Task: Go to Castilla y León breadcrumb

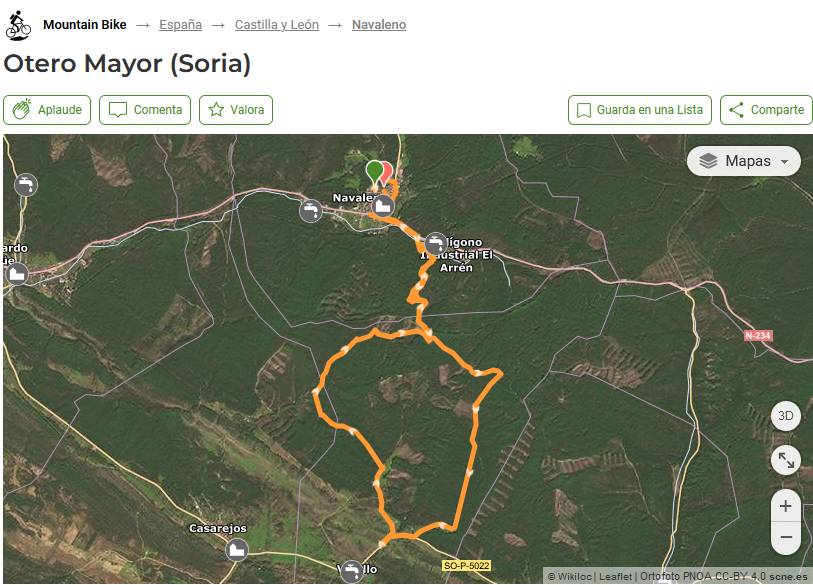Action: [x=276, y=25]
